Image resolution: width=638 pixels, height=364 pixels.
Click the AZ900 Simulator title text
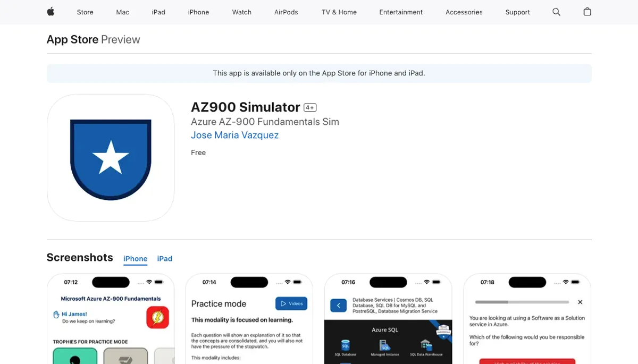(246, 107)
